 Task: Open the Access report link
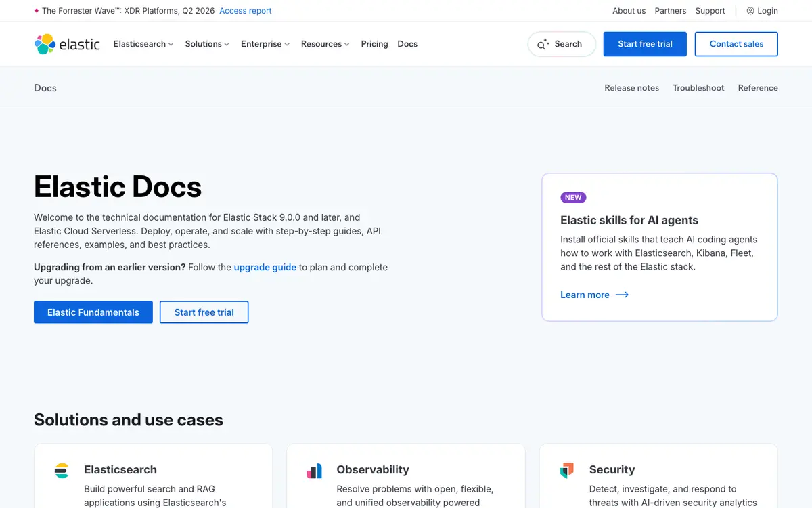point(246,11)
